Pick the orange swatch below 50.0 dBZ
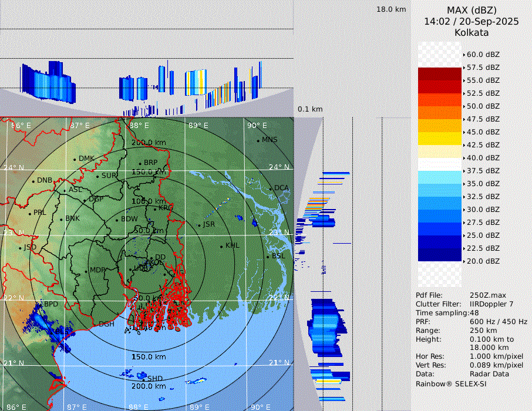Image resolution: width=532 pixels, height=411 pixels. [440, 113]
